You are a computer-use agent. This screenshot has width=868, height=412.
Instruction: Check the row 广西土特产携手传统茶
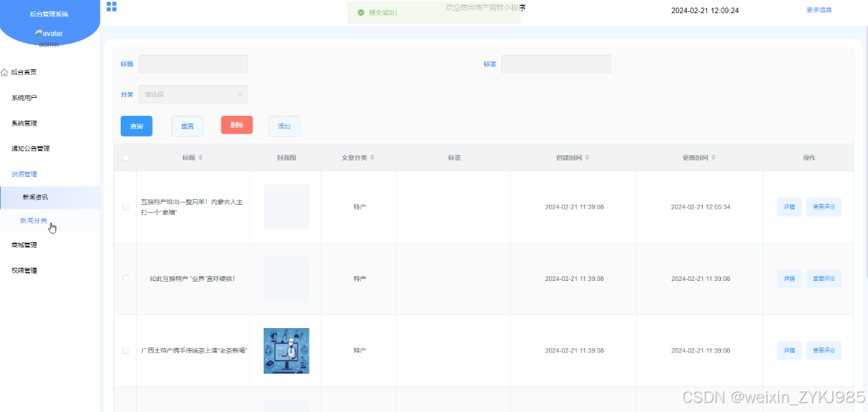point(126,350)
